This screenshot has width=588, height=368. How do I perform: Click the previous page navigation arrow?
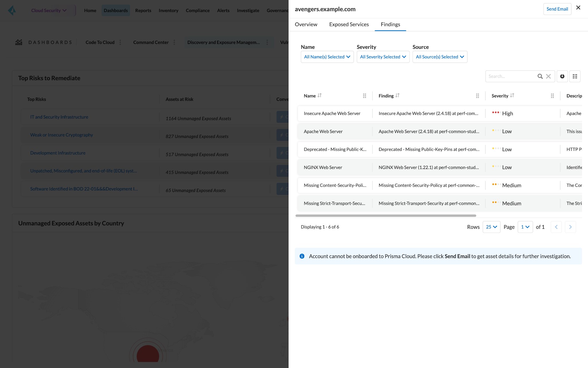556,227
